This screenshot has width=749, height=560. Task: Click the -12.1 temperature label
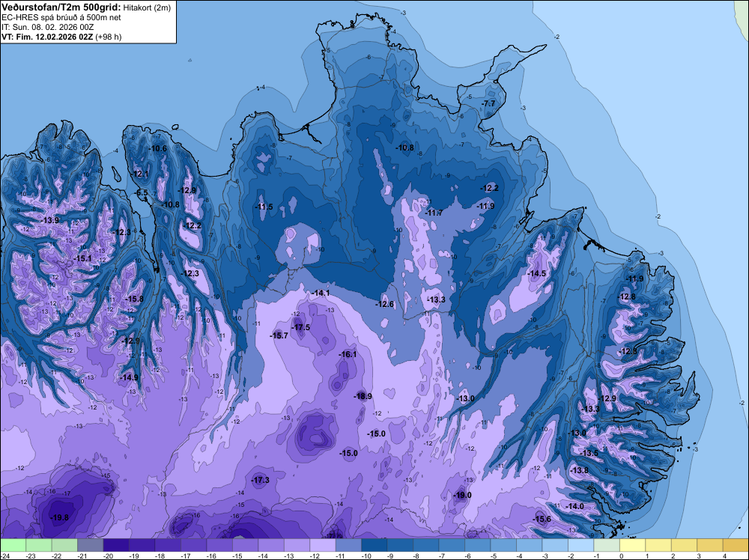click(x=139, y=174)
